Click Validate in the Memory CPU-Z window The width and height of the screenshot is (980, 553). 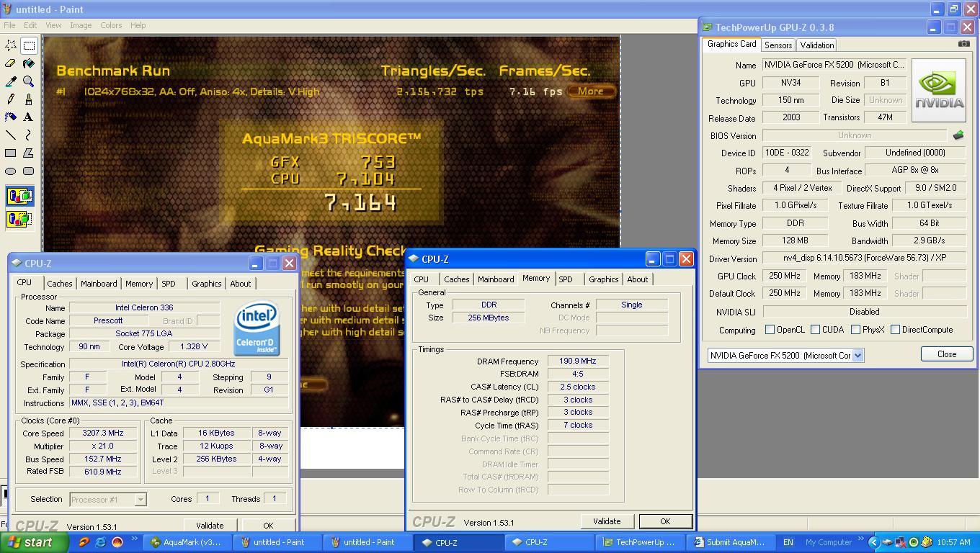[607, 521]
